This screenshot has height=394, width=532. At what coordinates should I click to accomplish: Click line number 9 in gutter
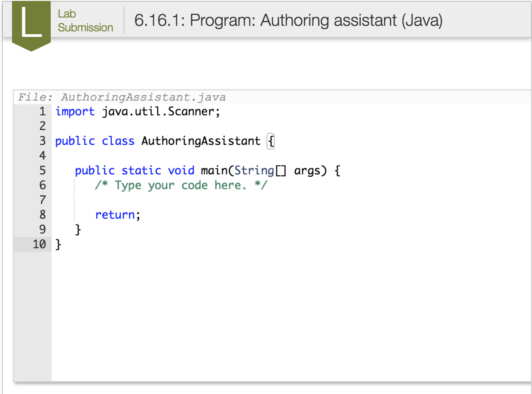pos(42,230)
